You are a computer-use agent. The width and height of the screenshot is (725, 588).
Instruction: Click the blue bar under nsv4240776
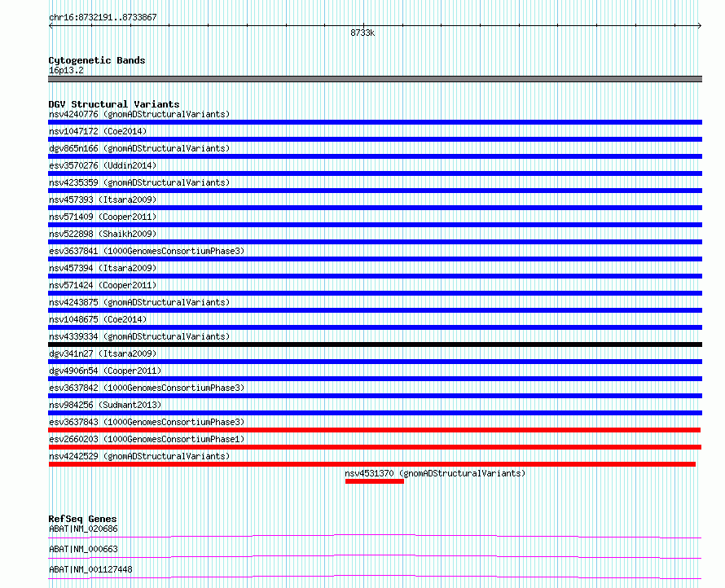375,122
